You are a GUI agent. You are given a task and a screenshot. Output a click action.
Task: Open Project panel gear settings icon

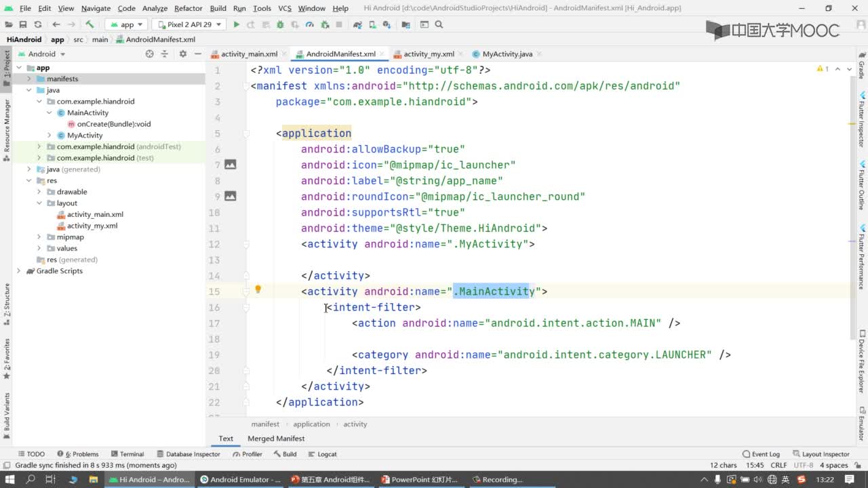(x=183, y=54)
